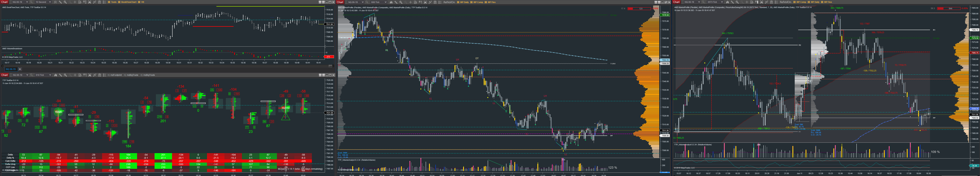Add a new chart tab with plus button
This screenshot has height=176, width=980.
tap(20, 69)
